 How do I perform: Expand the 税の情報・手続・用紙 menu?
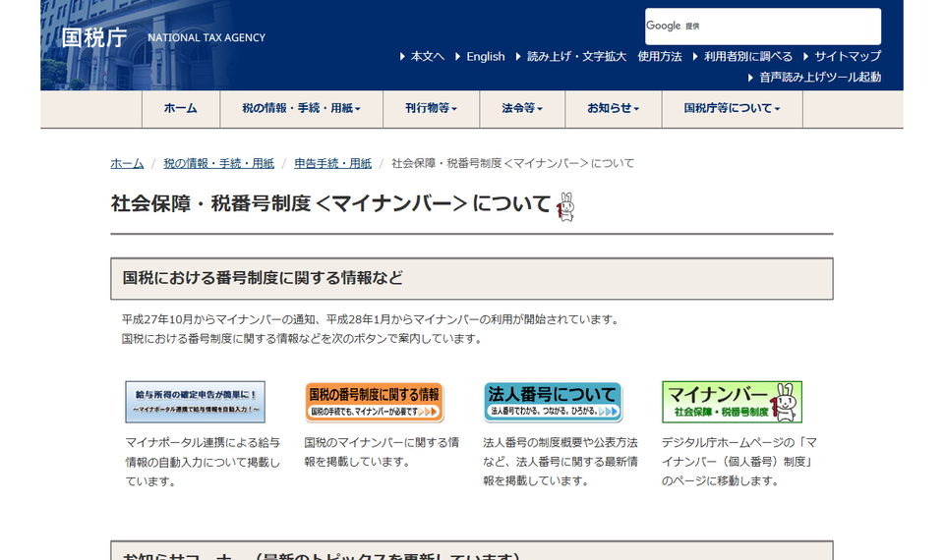tap(301, 109)
